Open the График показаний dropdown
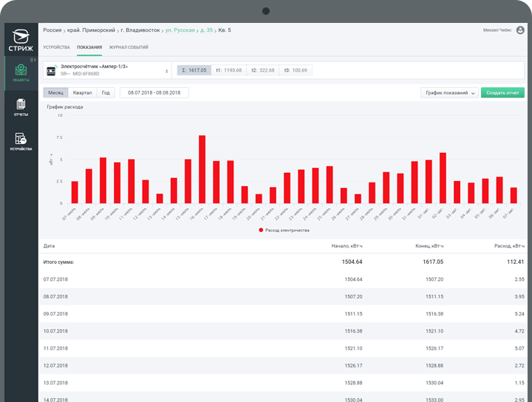Screen dimensions: 532x402 449,93
